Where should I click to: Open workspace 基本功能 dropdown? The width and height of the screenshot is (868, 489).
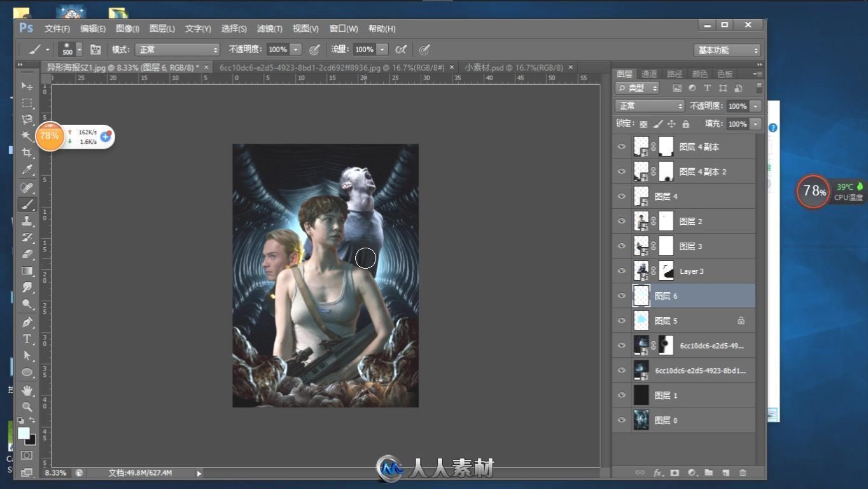tap(727, 50)
